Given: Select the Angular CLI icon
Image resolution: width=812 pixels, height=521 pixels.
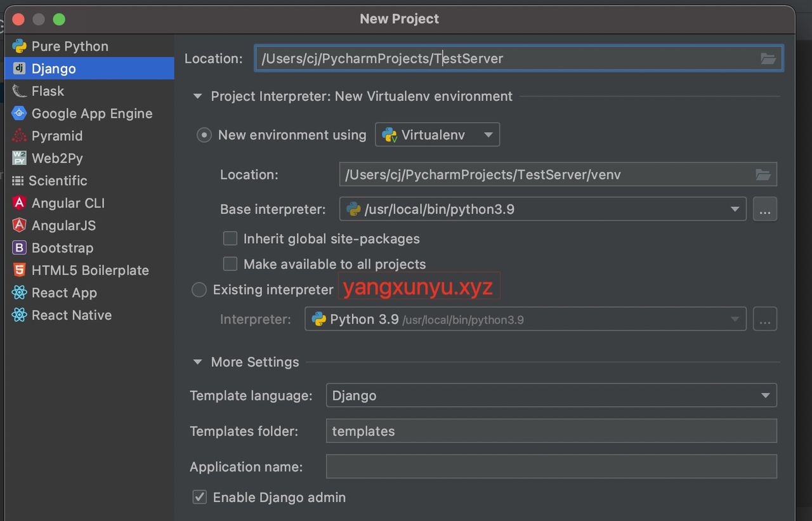Looking at the screenshot, I should (x=20, y=203).
